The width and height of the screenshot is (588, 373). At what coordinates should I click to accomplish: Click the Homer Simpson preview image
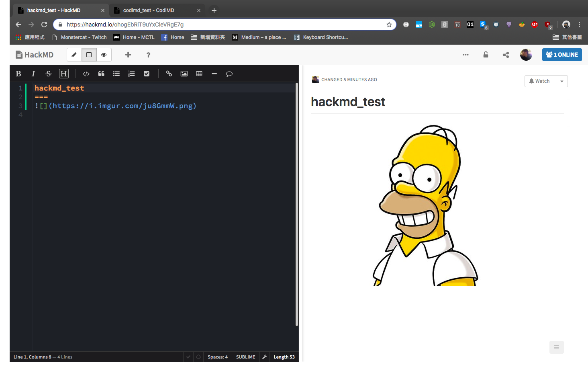425,205
